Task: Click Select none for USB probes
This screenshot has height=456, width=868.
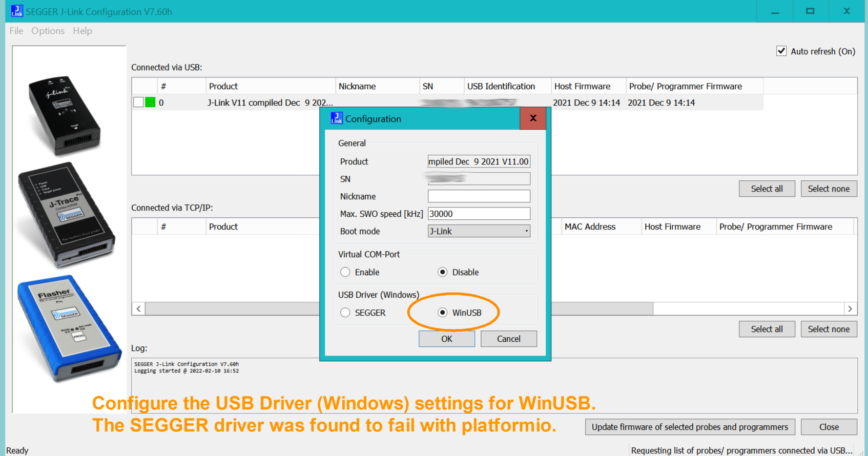Action: 829,189
